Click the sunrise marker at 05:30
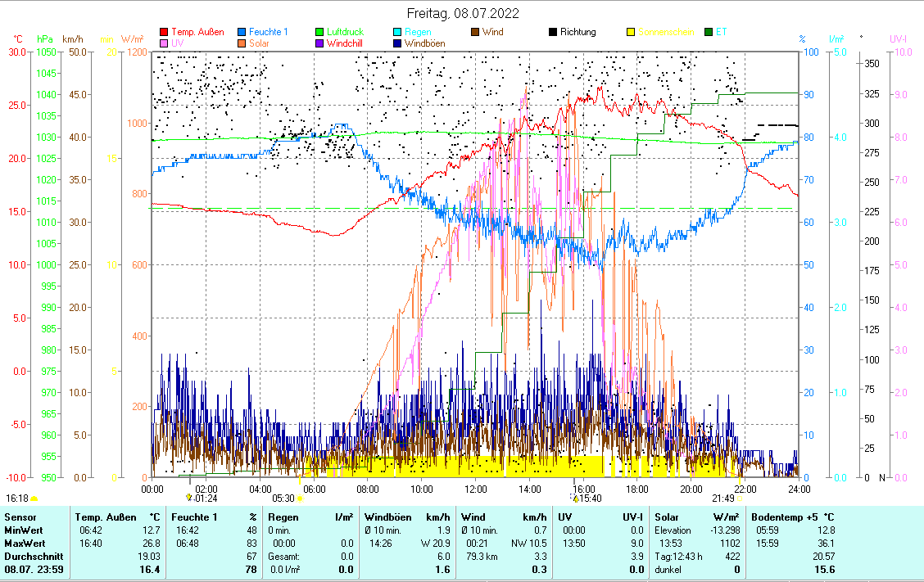The height and width of the screenshot is (582, 924). [301, 498]
